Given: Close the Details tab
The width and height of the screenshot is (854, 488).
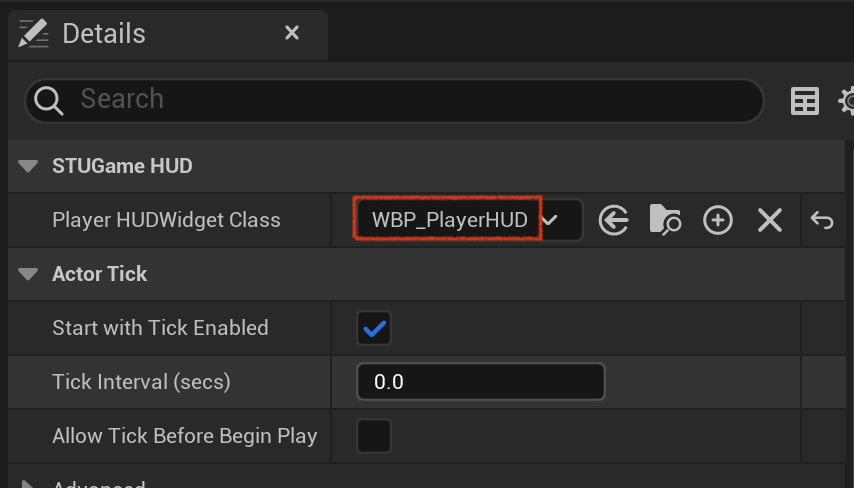Looking at the screenshot, I should (x=292, y=33).
